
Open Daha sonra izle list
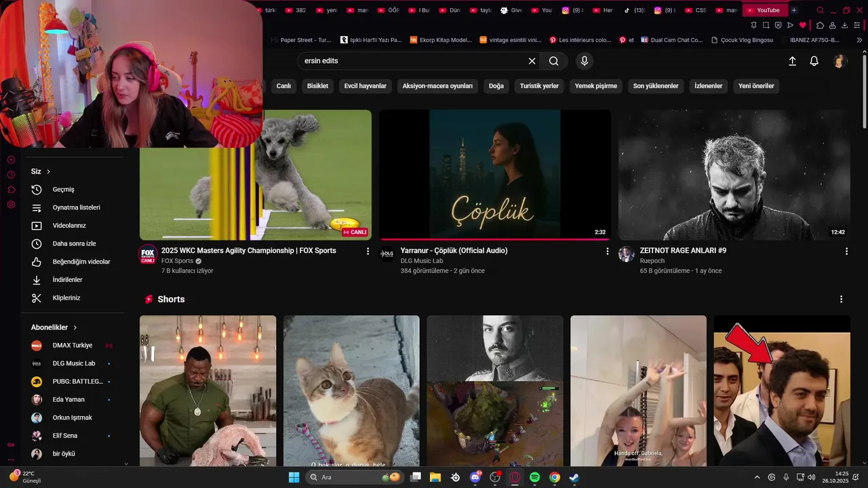coord(73,243)
